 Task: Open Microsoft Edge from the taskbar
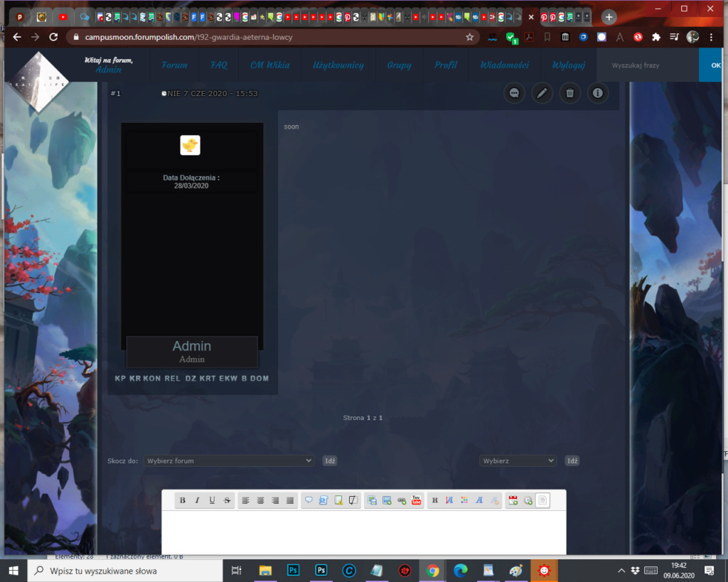click(460, 571)
